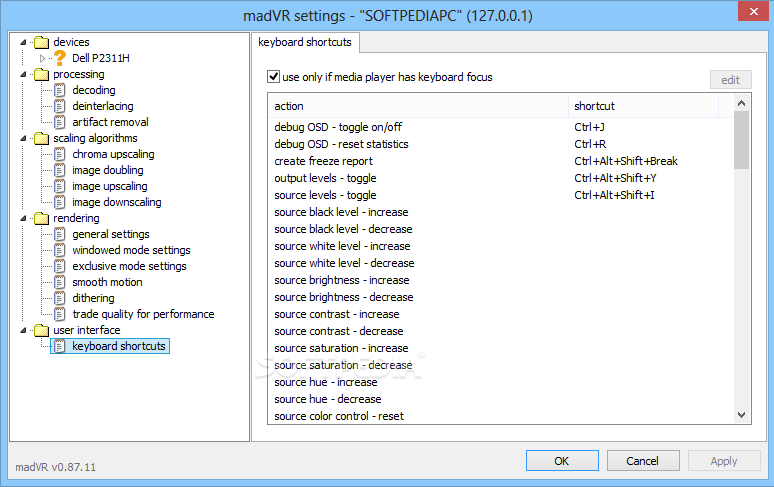Viewport: 774px width, 487px height.
Task: Click the page icon beside chroma upscaling
Action: point(59,154)
